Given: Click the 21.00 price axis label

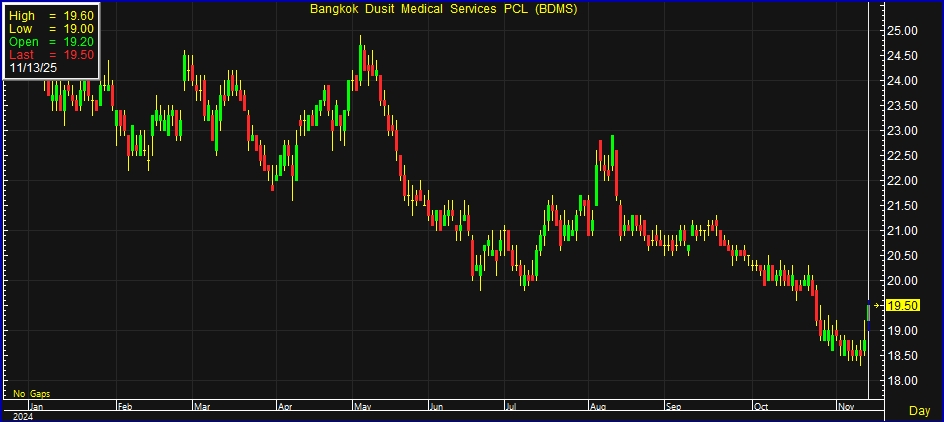Looking at the screenshot, I should tap(903, 231).
